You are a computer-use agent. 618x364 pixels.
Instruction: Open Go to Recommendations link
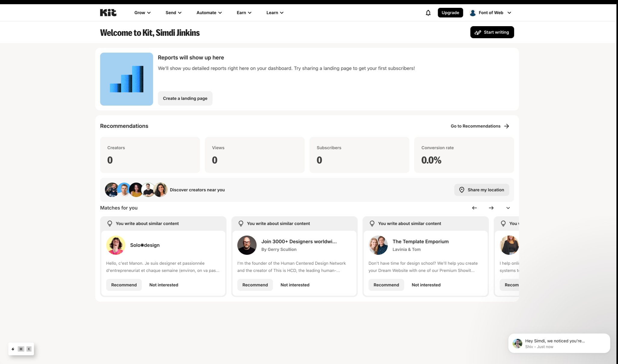click(480, 126)
